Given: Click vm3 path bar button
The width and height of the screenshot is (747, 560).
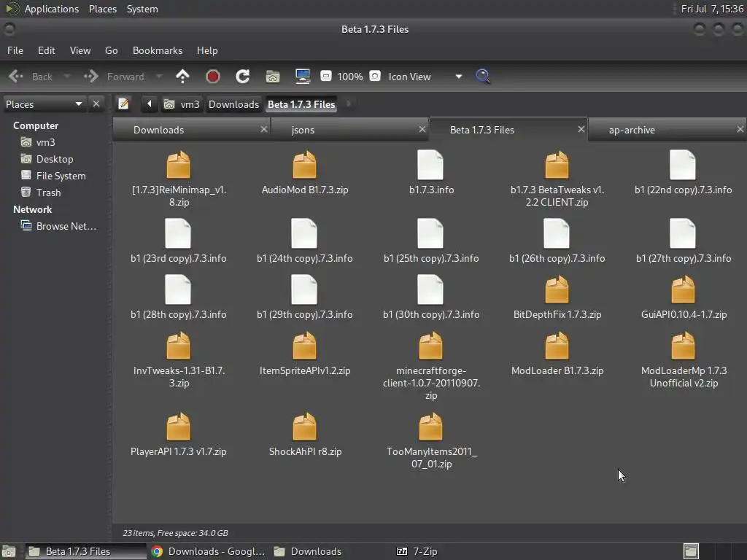Looking at the screenshot, I should [182, 104].
